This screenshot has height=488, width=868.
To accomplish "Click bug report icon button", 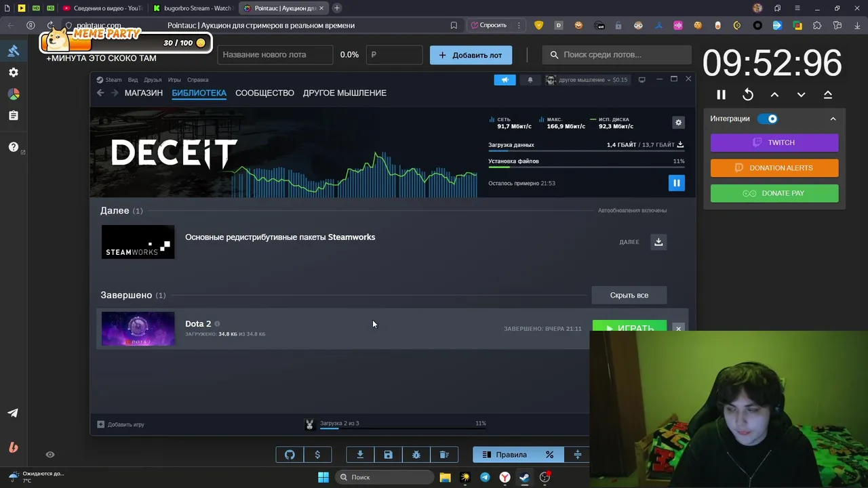I will (x=416, y=455).
